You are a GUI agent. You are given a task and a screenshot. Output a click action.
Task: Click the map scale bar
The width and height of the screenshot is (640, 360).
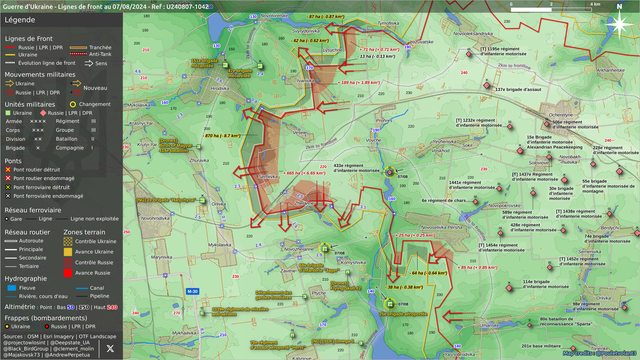pyautogui.click(x=551, y=9)
